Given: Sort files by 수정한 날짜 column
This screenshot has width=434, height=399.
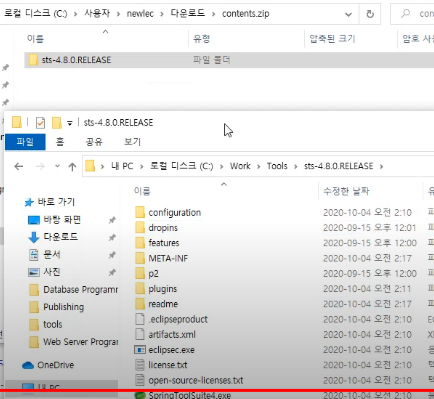Looking at the screenshot, I should 346,191.
